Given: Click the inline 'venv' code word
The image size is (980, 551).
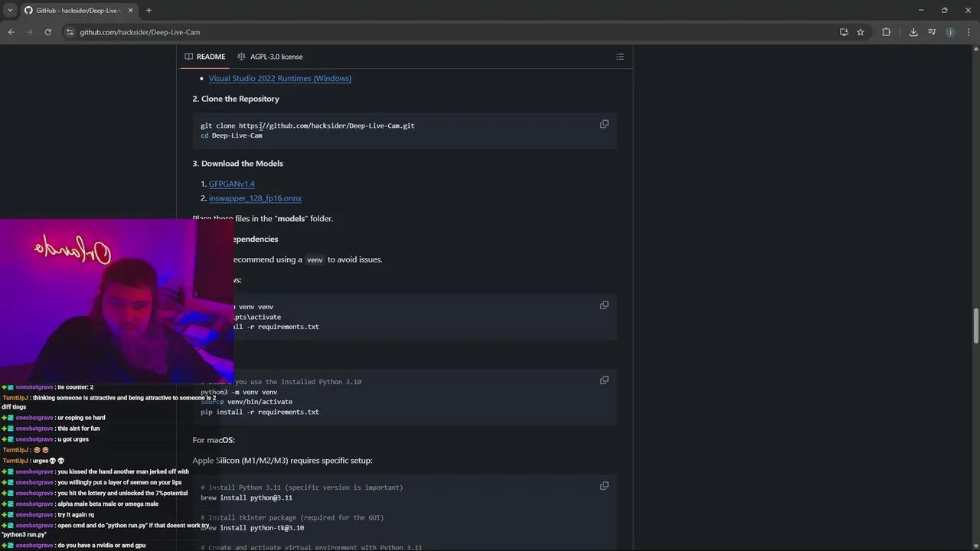Looking at the screenshot, I should [x=315, y=259].
